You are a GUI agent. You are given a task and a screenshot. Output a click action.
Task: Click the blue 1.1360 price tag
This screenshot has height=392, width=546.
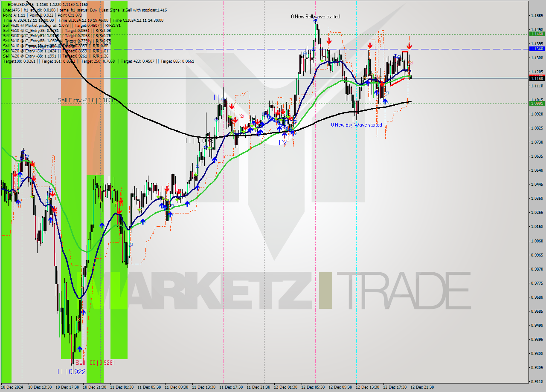(x=537, y=49)
